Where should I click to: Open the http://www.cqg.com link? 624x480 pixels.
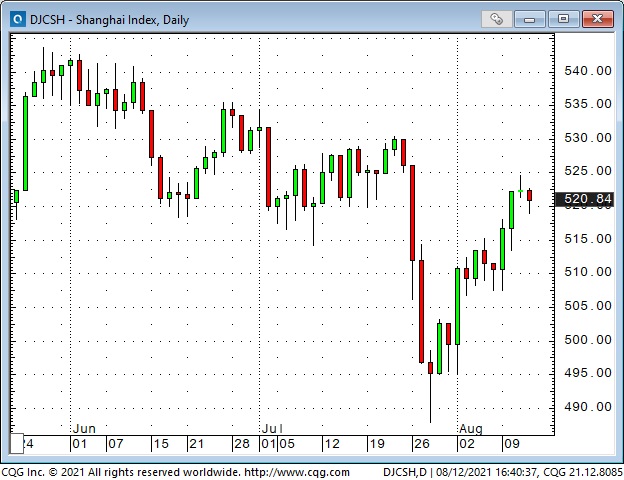pos(296,472)
